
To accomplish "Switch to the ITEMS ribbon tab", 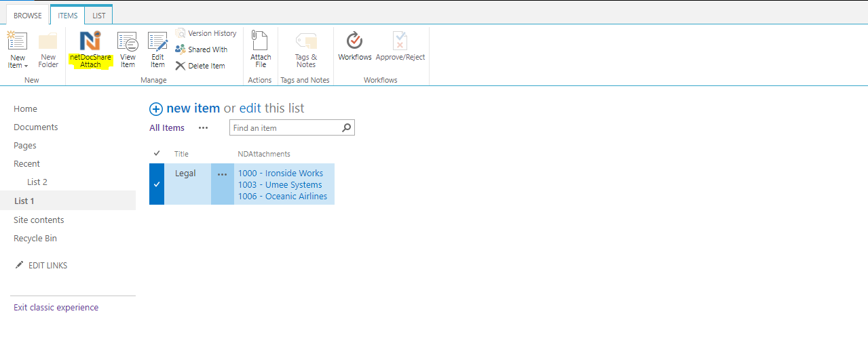I will 68,15.
